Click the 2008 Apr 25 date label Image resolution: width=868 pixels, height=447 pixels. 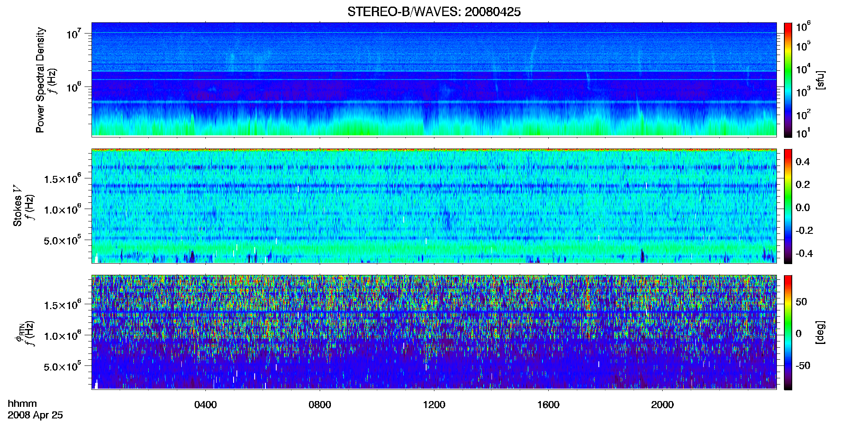click(x=35, y=415)
